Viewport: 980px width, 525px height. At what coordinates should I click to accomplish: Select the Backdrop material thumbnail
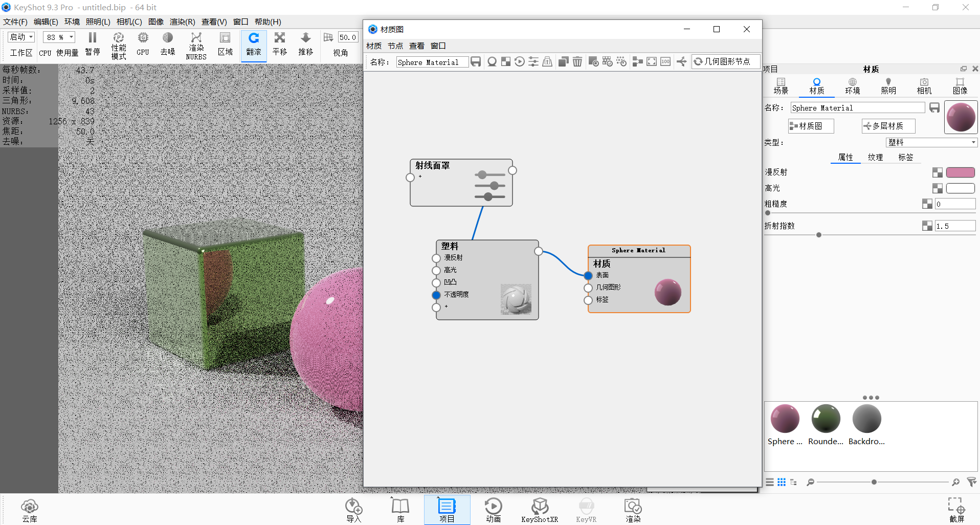(x=866, y=425)
